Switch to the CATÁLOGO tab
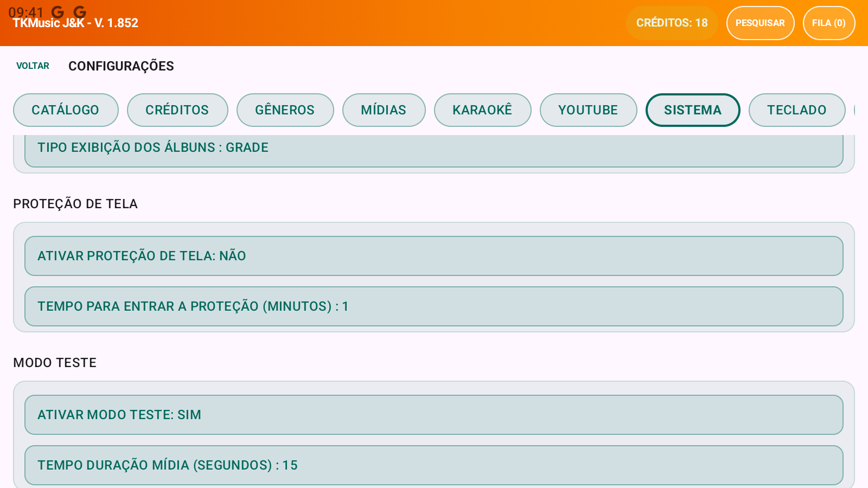This screenshot has height=488, width=868. 66,110
